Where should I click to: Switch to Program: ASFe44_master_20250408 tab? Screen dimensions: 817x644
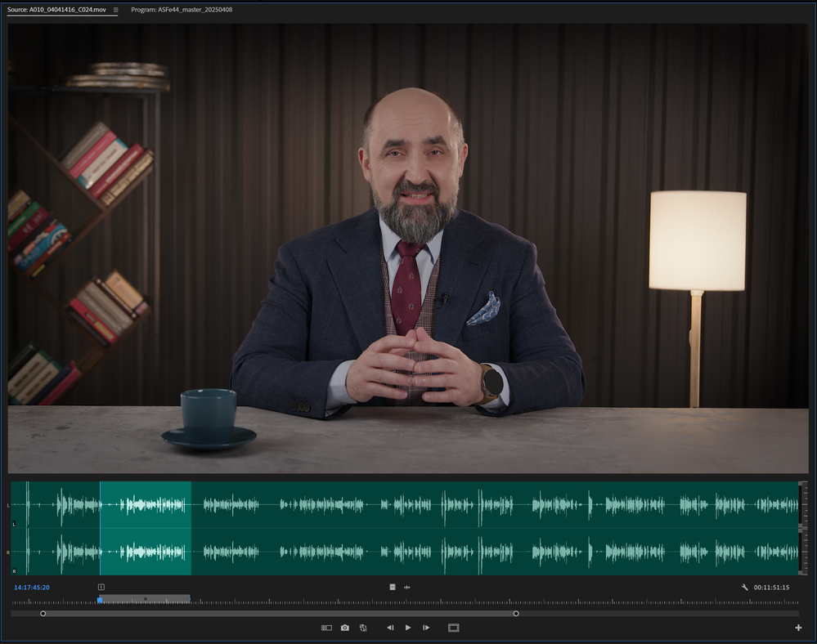pos(182,10)
